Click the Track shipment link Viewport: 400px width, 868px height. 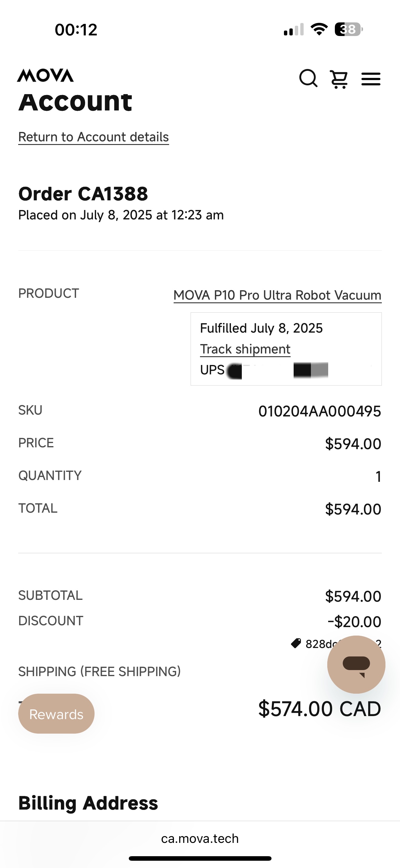click(245, 349)
